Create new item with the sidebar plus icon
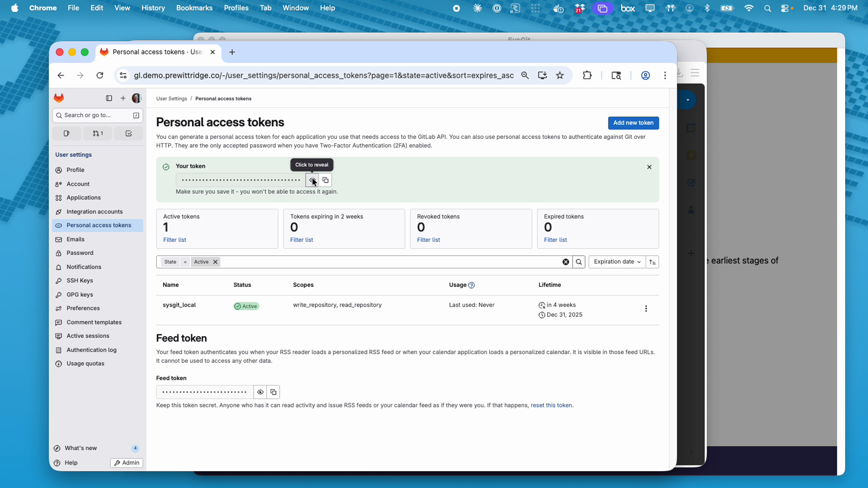The height and width of the screenshot is (488, 868). [x=123, y=98]
